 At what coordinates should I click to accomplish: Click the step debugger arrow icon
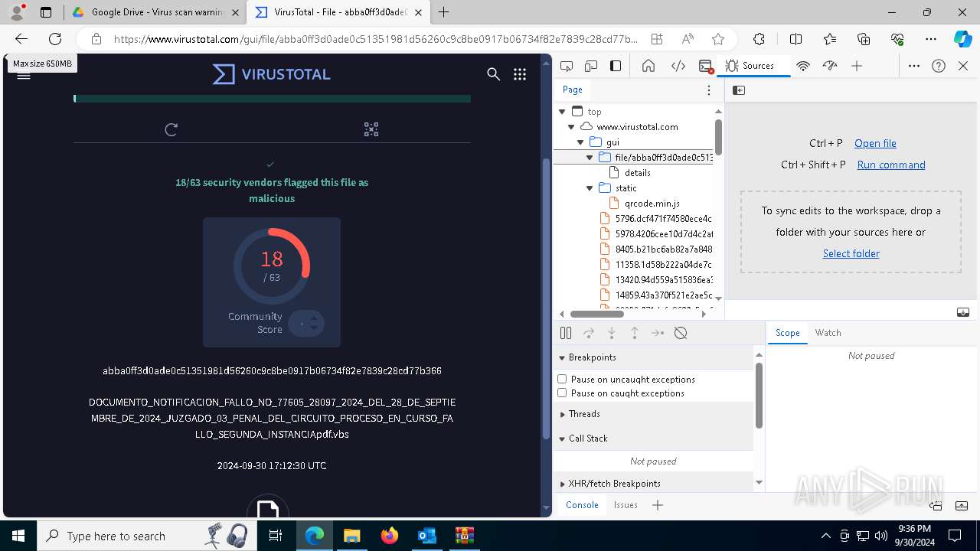pos(658,333)
